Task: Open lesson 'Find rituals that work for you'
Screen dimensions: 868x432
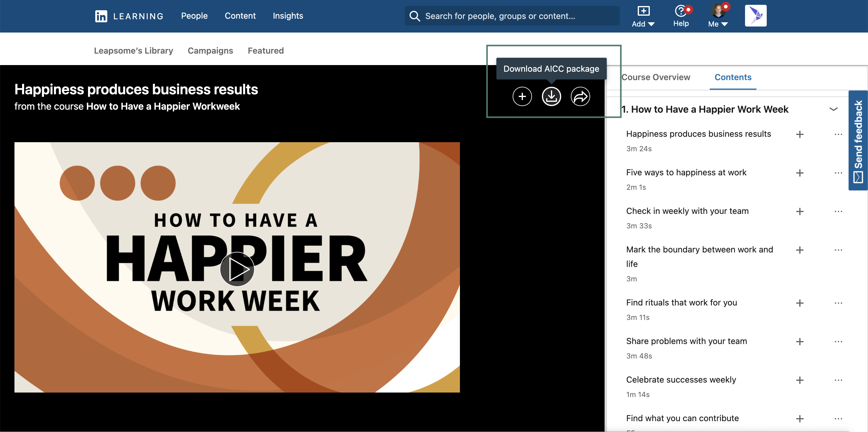Action: (x=681, y=303)
